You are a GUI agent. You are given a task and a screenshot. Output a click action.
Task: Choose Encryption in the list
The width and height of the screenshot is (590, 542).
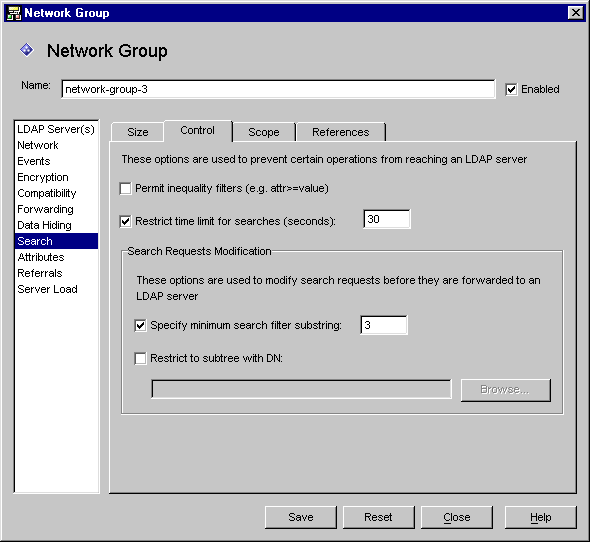click(x=56, y=177)
